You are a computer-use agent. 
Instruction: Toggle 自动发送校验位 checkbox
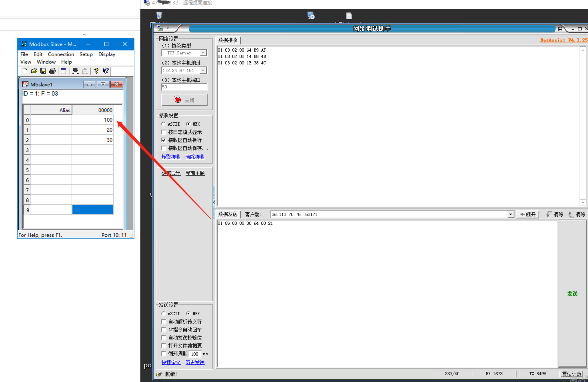click(x=164, y=338)
